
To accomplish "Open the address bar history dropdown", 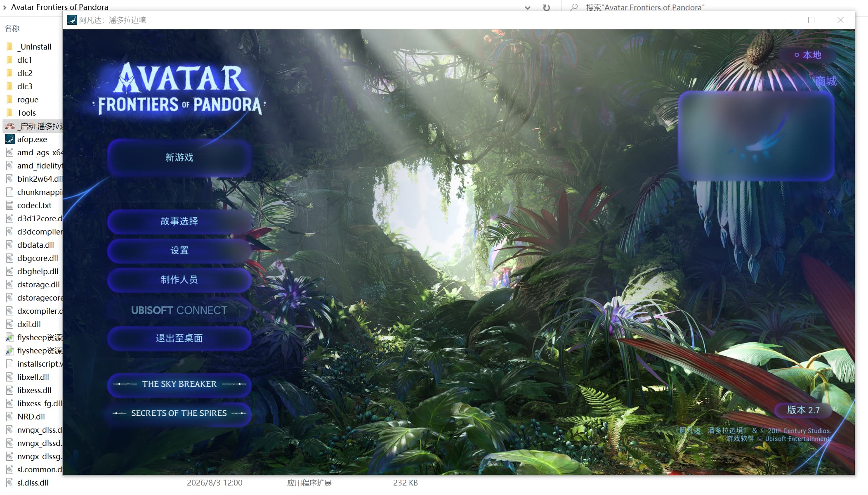I will pyautogui.click(x=528, y=7).
